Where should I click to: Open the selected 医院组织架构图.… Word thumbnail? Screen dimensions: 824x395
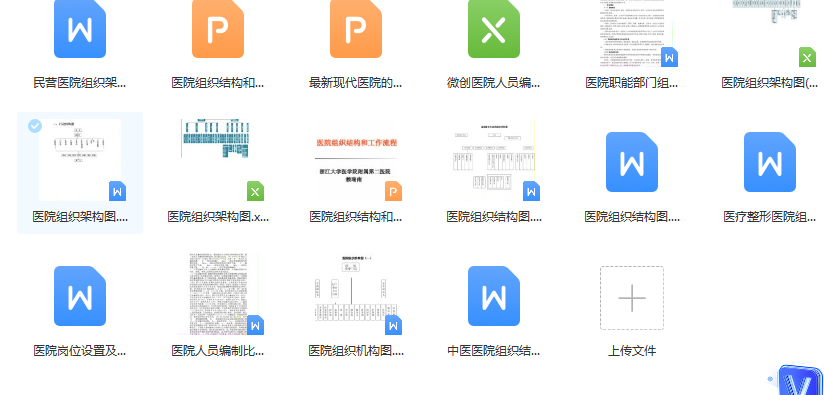80,160
